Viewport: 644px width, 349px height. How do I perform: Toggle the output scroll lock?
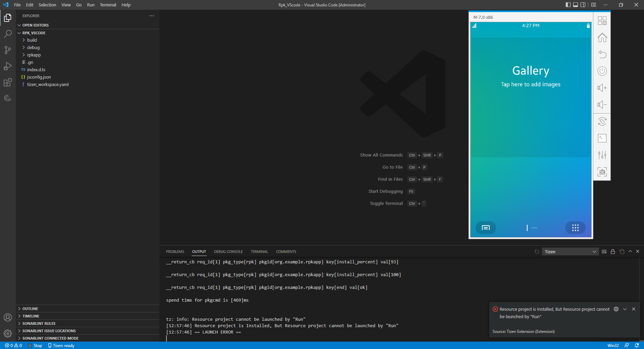click(x=613, y=252)
